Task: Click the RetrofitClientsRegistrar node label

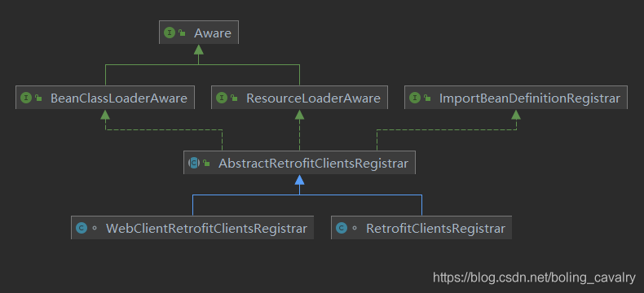Action: pos(435,228)
